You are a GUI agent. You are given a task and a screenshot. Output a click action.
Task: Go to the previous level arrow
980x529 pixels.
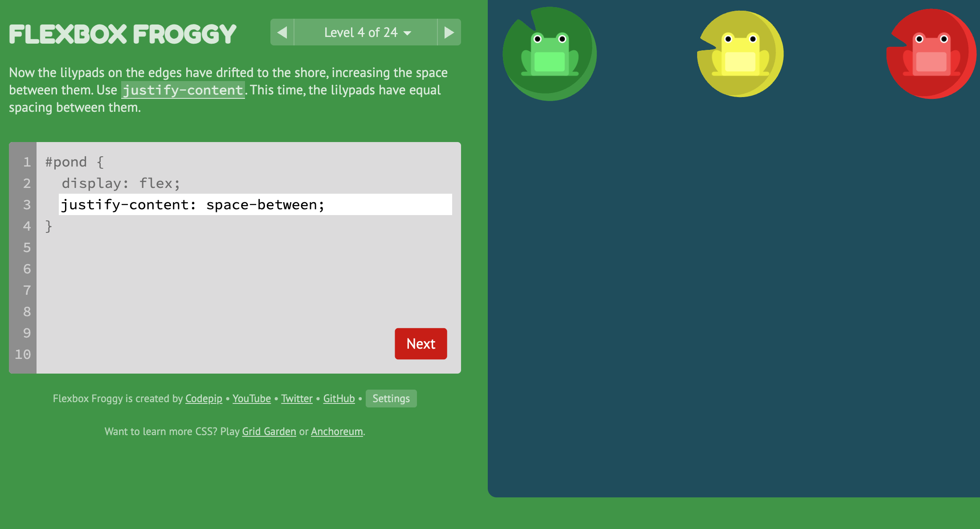[282, 32]
